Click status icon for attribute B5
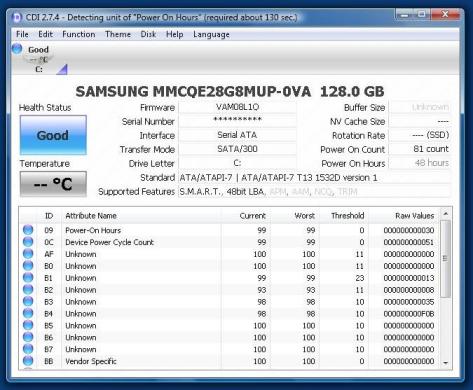 click(x=28, y=325)
